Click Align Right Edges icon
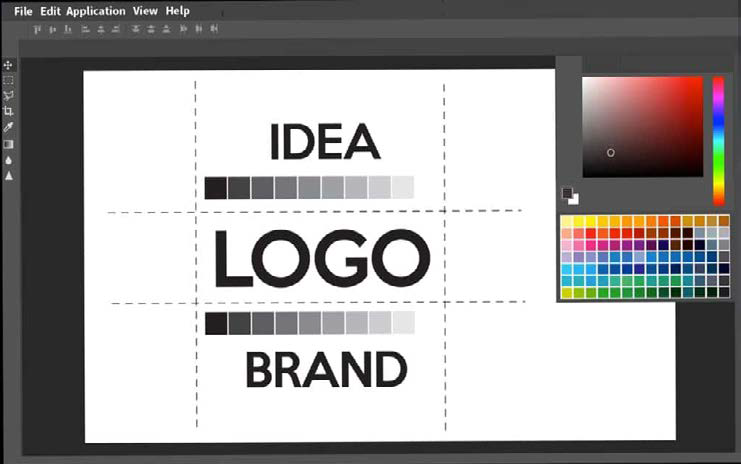The image size is (741, 464). pyautogui.click(x=116, y=29)
